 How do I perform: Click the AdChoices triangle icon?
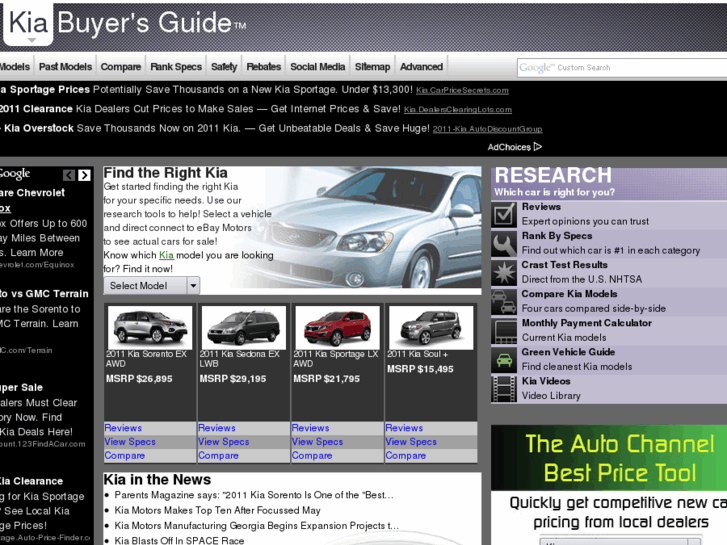pos(538,147)
